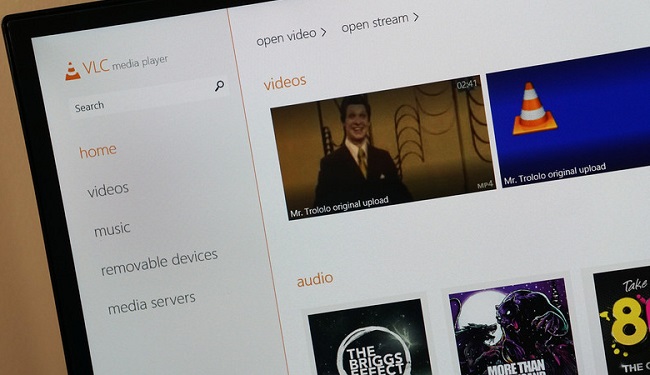Open music section in sidebar
This screenshot has height=375, width=650.
(x=112, y=229)
